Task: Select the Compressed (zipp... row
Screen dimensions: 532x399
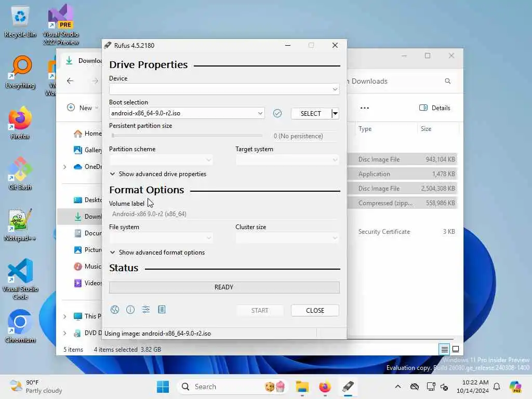Action: coord(403,203)
